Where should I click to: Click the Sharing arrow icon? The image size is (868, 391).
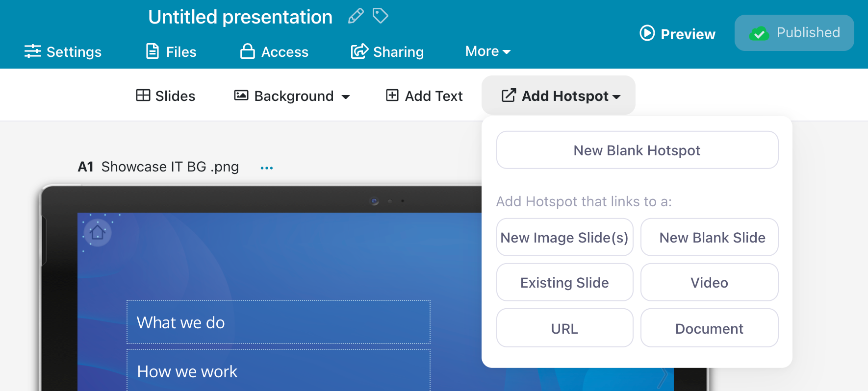click(x=359, y=51)
